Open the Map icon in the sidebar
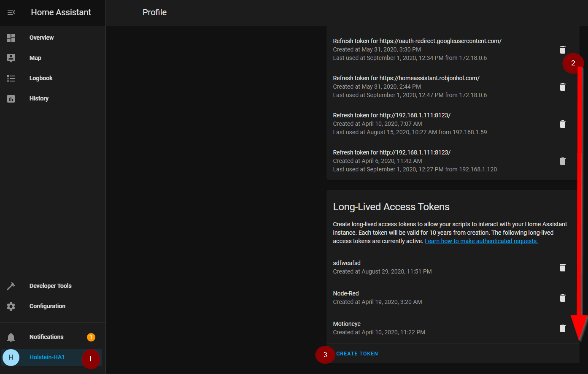 pos(11,58)
